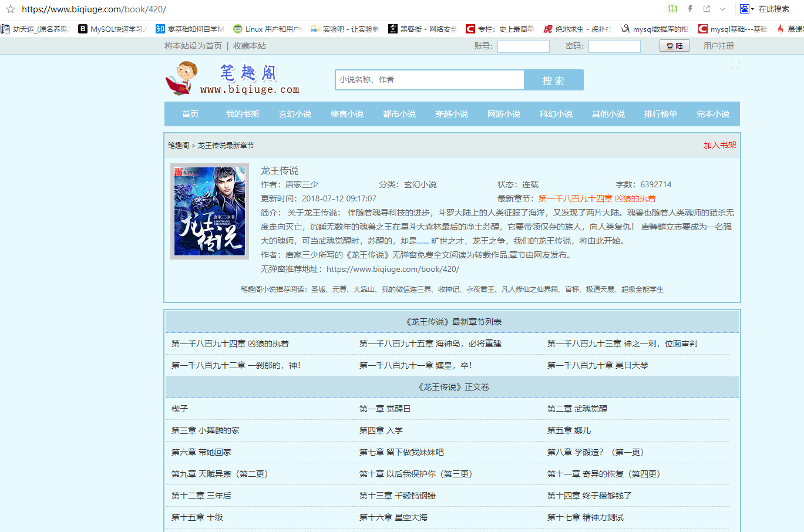The image size is (804, 532).
Task: Open the '黑客街 - 网络安全' bookmark
Action: pyautogui.click(x=423, y=29)
